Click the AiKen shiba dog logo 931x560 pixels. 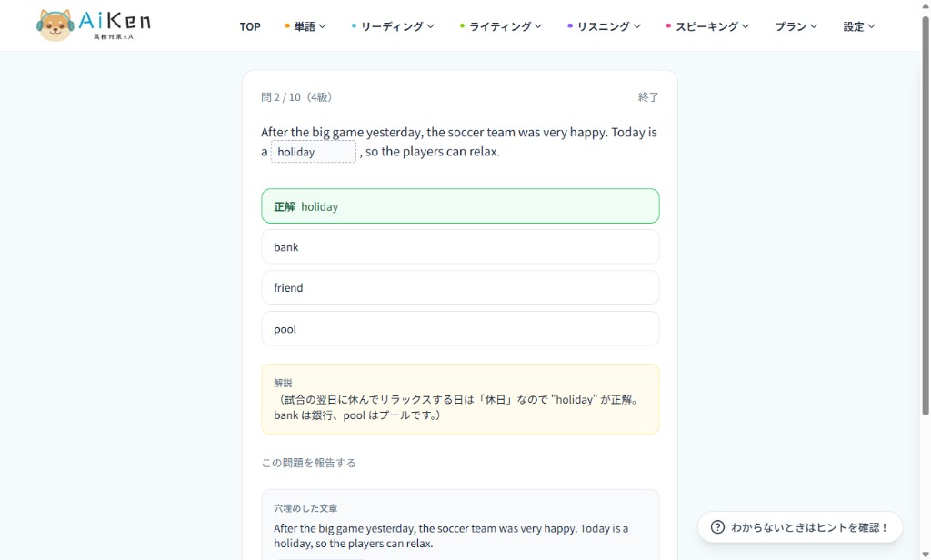pos(55,25)
